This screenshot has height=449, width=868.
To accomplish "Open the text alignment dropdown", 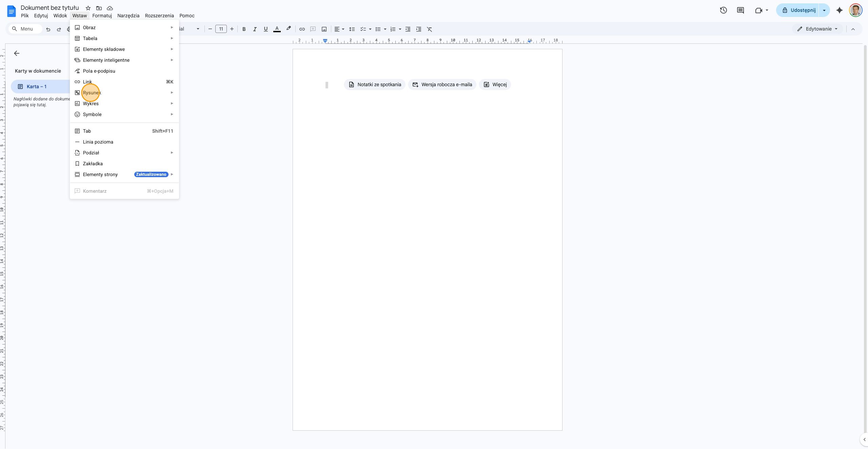I will (339, 29).
